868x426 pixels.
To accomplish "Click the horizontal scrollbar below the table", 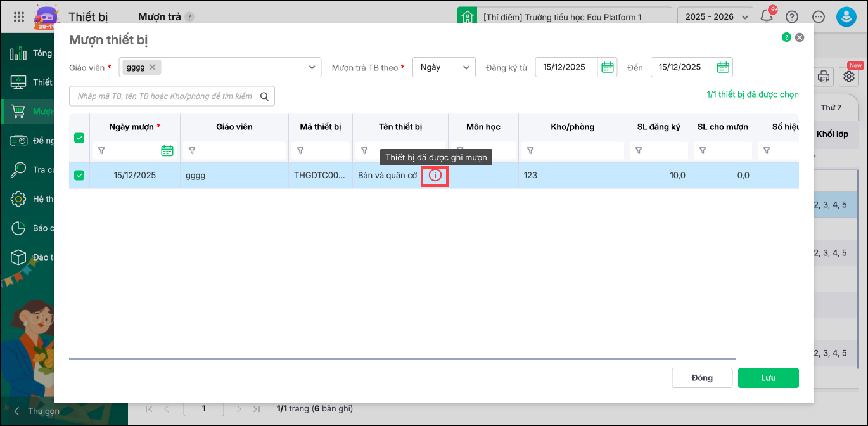I will (x=402, y=359).
